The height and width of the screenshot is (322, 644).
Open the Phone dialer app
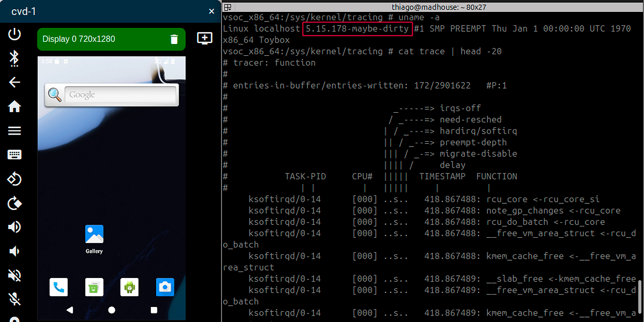click(58, 287)
